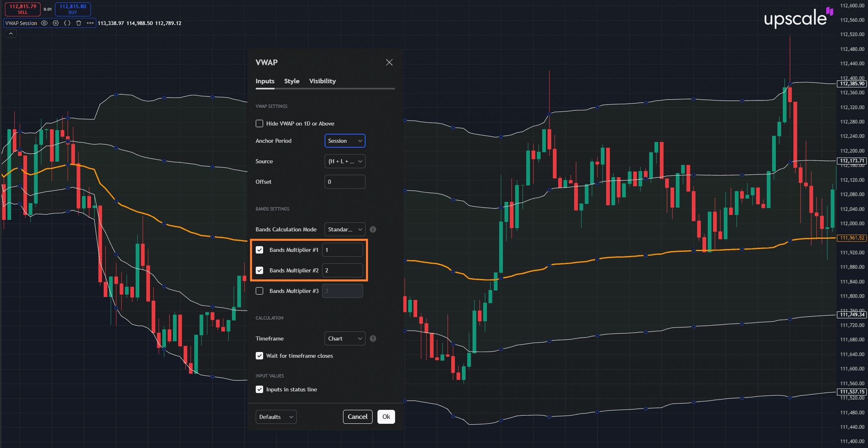Screen dimensions: 868x448
Task: Open the Anchor Period dropdown
Action: (345, 141)
